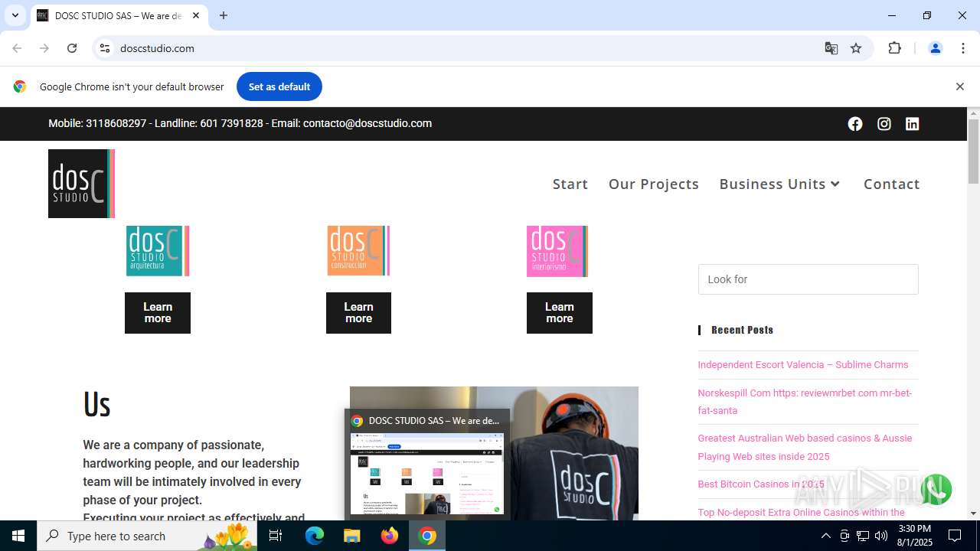Image resolution: width=980 pixels, height=551 pixels.
Task: Click Learn more under interiorismo logo
Action: [x=560, y=313]
